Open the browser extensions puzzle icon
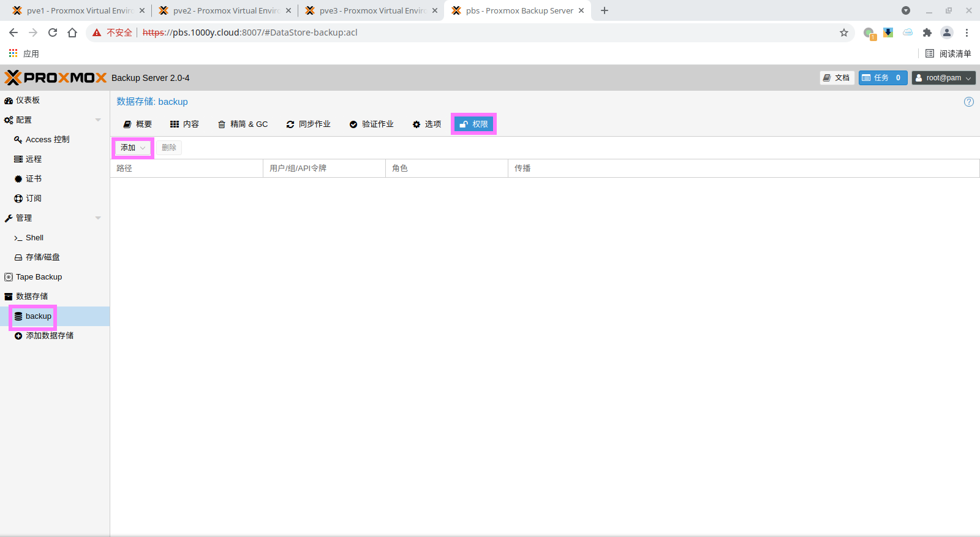980x537 pixels. coord(927,32)
